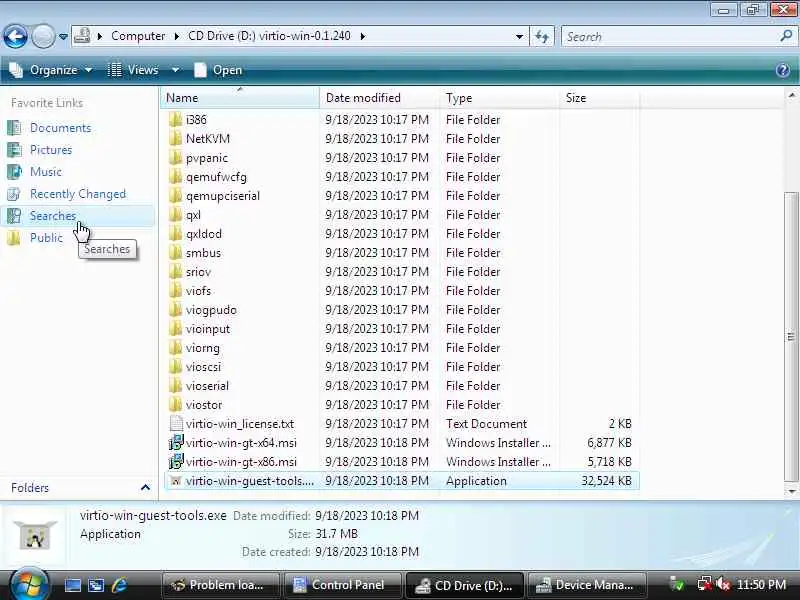800x600 pixels.
Task: Select the vioserial folder icon
Action: pyautogui.click(x=176, y=386)
